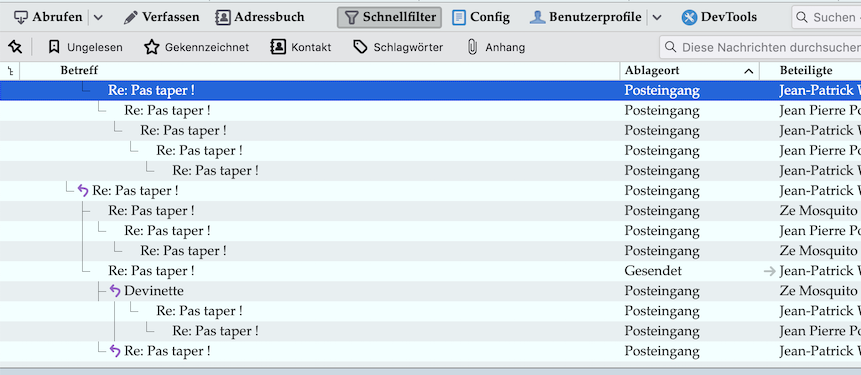Image resolution: width=861 pixels, height=375 pixels.
Task: Click the pin filter icon in quick filter bar
Action: 15,47
